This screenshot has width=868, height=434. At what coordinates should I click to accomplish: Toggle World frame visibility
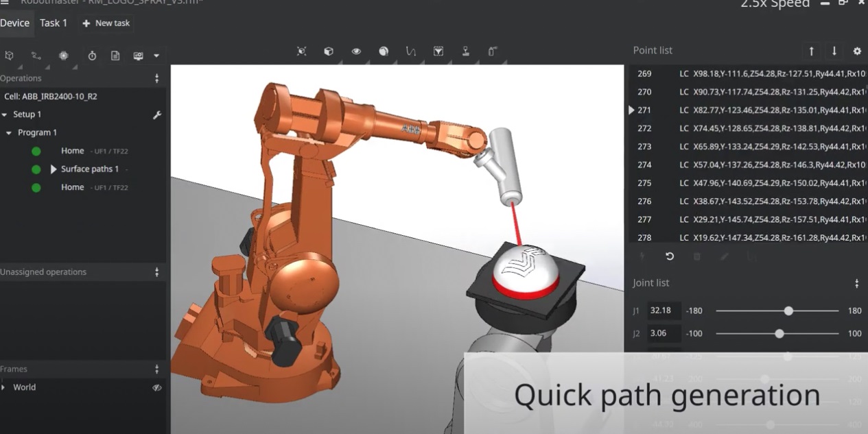(x=156, y=387)
